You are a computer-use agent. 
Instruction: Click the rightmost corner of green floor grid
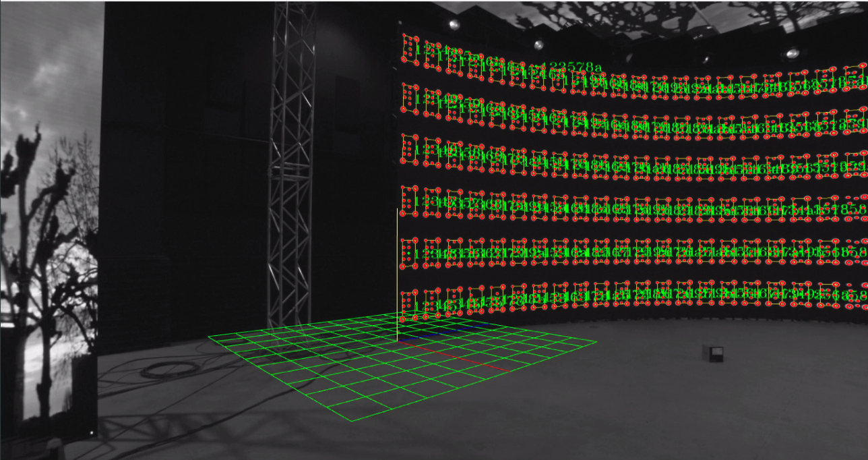pos(596,342)
